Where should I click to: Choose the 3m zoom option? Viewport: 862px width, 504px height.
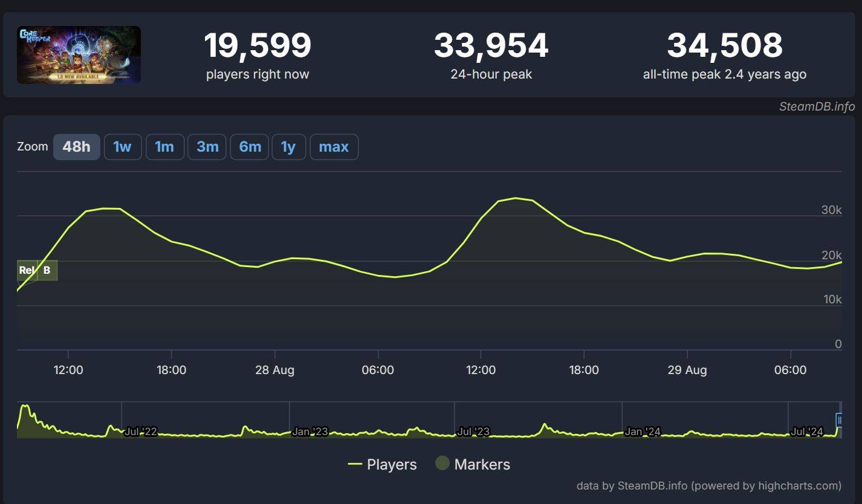207,147
